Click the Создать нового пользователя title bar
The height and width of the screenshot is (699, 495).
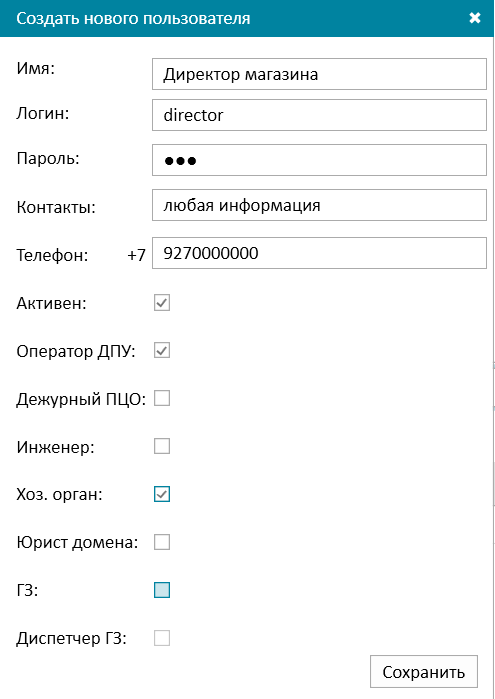coord(248,18)
